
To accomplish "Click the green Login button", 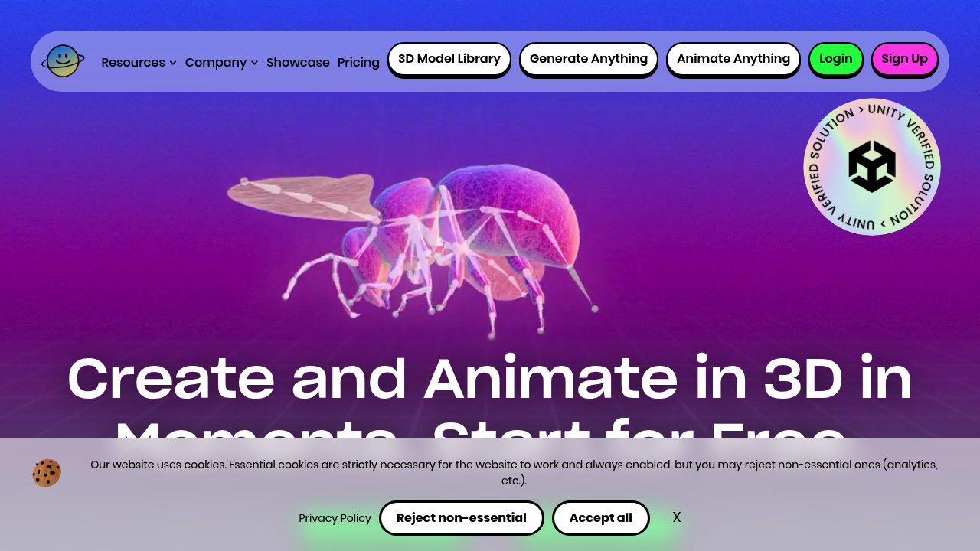I will 836,59.
